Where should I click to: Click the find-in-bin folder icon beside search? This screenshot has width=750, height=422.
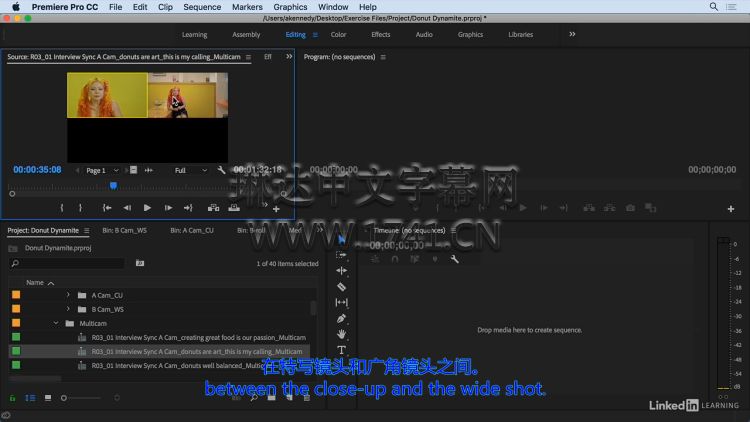(x=140, y=263)
